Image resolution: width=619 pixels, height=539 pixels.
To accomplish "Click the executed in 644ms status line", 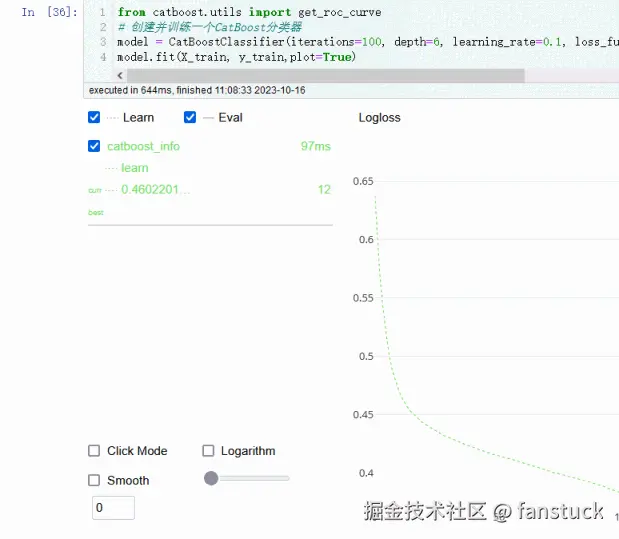I will point(197,90).
